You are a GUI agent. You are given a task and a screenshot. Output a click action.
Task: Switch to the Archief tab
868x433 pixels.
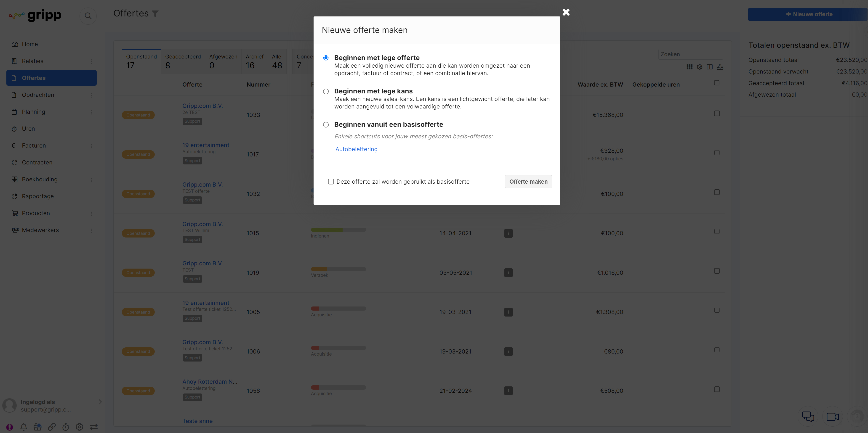coord(254,61)
